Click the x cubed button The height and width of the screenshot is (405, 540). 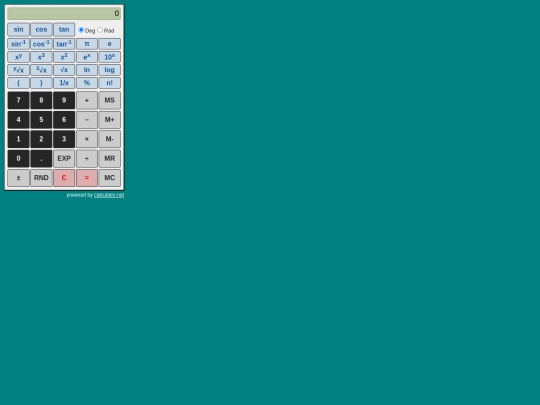(41, 57)
